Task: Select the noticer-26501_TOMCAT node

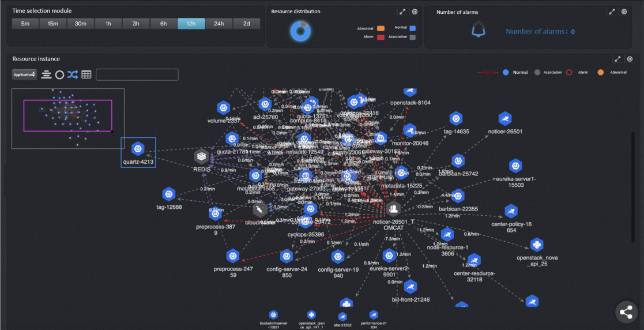Action: [x=393, y=209]
